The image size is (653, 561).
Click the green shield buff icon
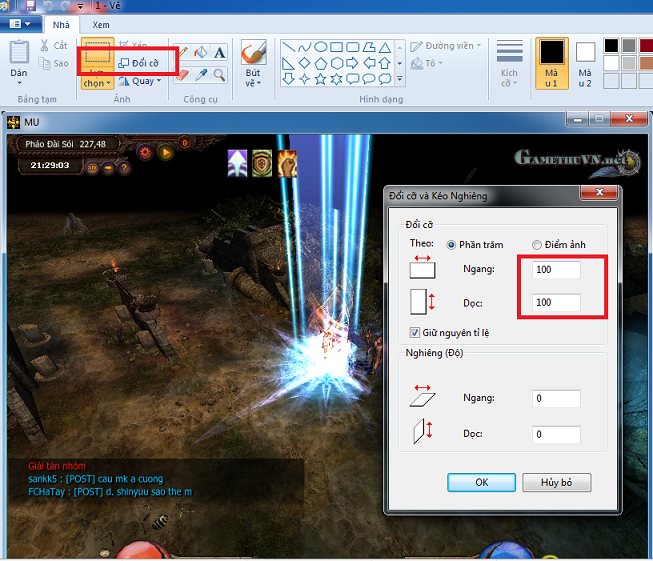click(x=262, y=163)
